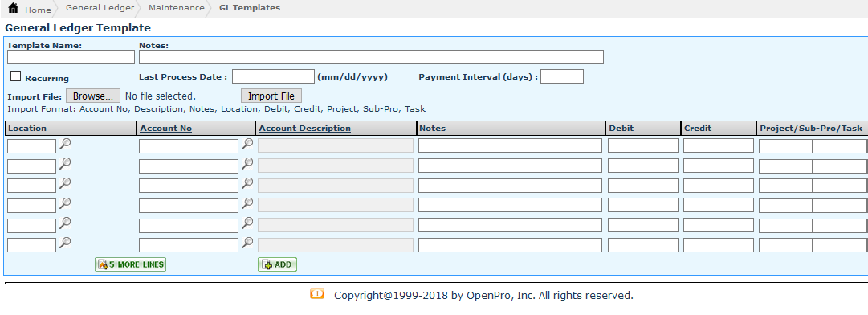The image size is (868, 315).
Task: Click the Location column header
Action: pos(71,129)
